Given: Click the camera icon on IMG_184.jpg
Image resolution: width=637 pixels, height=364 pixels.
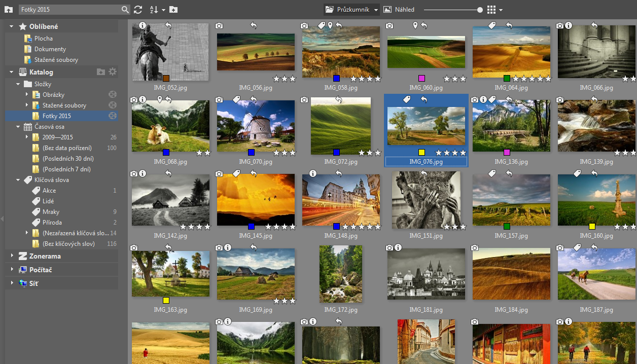Looking at the screenshot, I should [475, 248].
